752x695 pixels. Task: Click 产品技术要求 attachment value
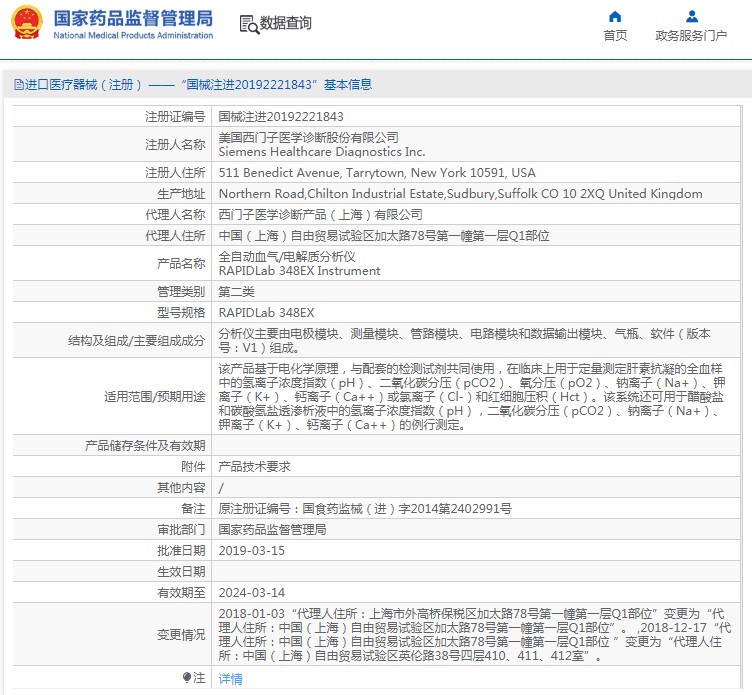[x=254, y=467]
